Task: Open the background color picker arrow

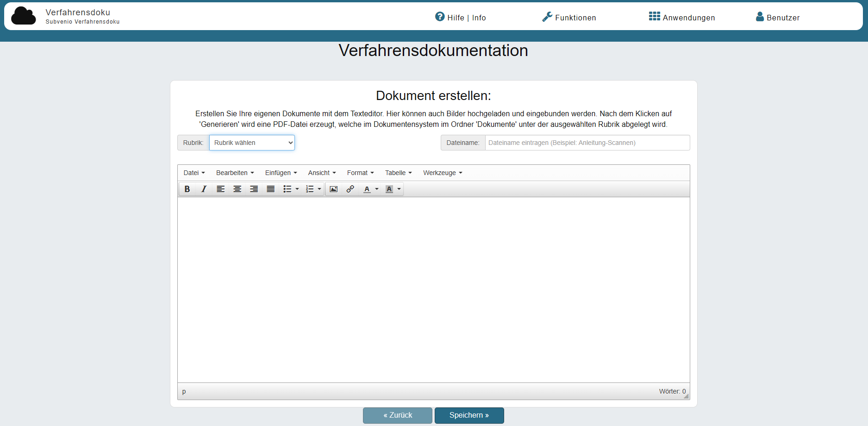Action: coord(399,189)
